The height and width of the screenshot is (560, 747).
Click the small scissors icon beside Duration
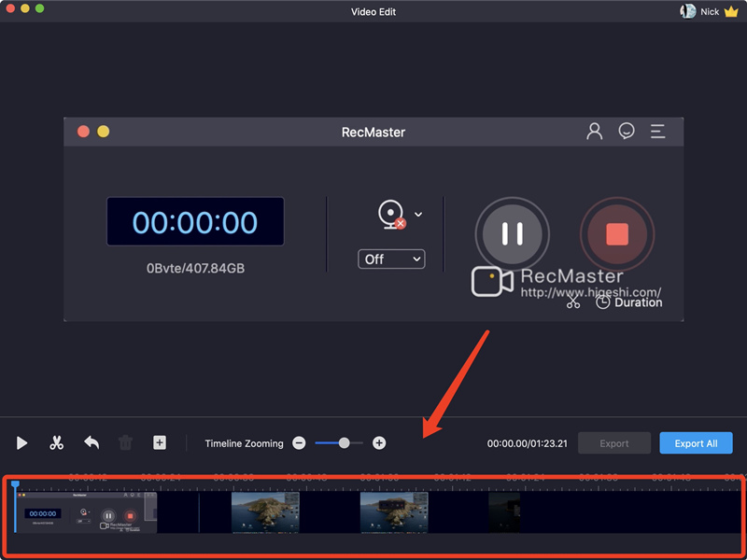click(x=573, y=301)
